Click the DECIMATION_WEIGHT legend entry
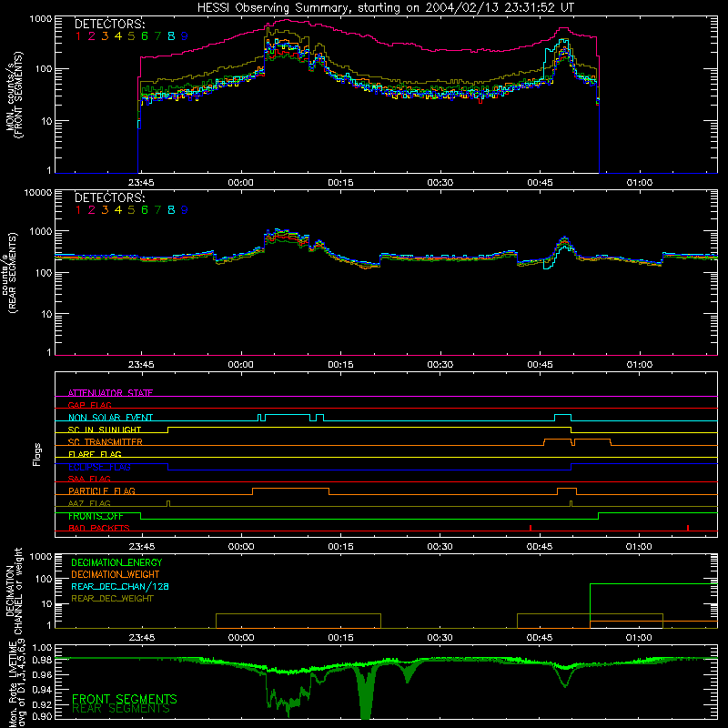728x728 pixels. click(116, 574)
